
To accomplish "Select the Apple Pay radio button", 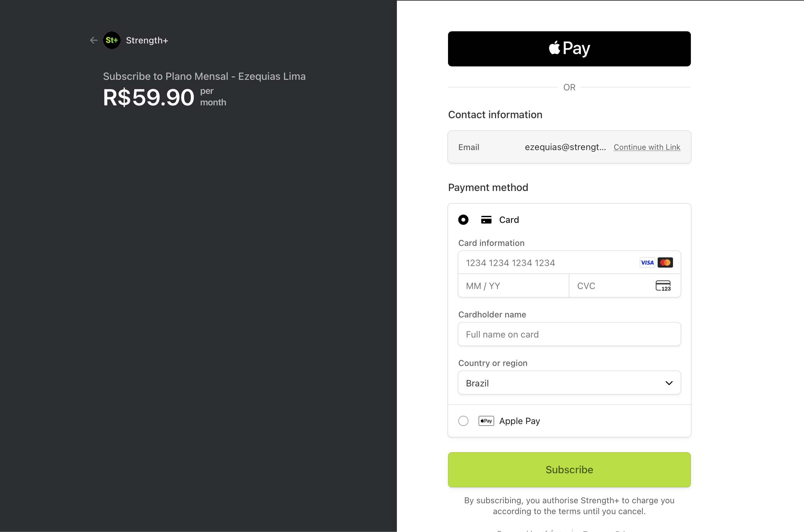I will pos(463,421).
